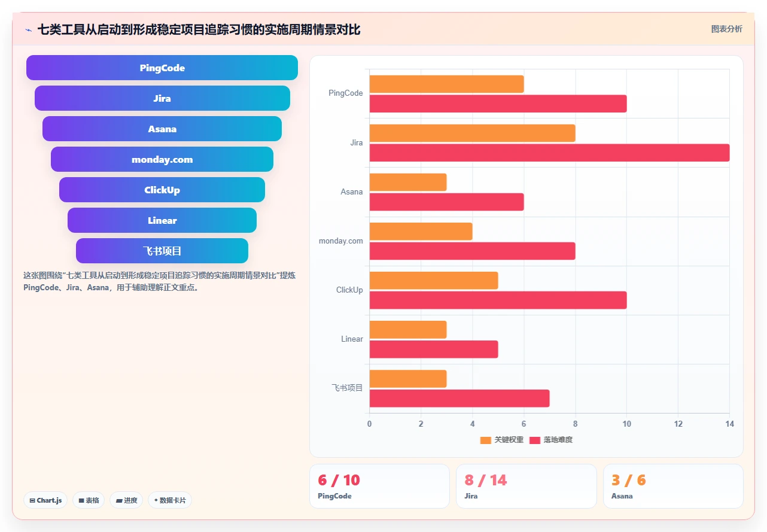Click Asana's orange 关键权重 bar

pyautogui.click(x=408, y=182)
